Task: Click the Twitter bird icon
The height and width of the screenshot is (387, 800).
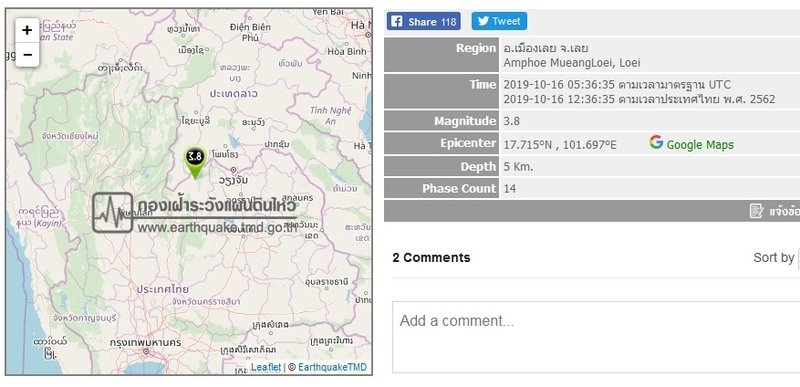Action: tap(483, 21)
